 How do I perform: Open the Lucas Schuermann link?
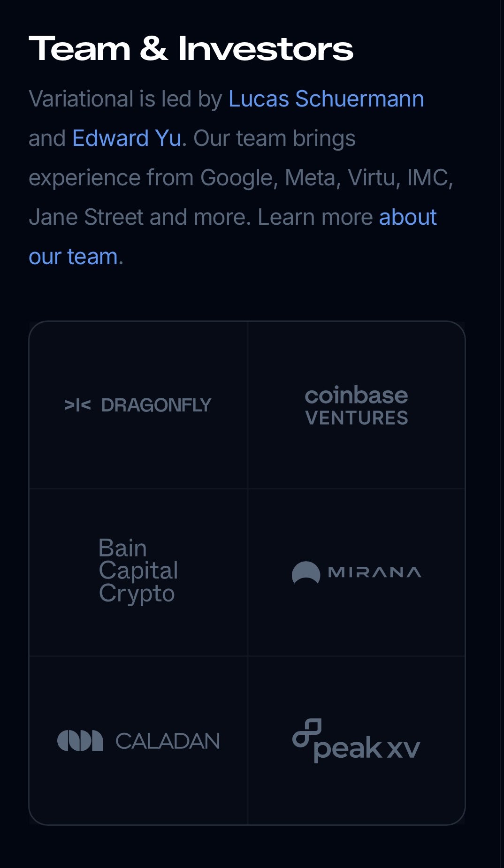[x=326, y=99]
